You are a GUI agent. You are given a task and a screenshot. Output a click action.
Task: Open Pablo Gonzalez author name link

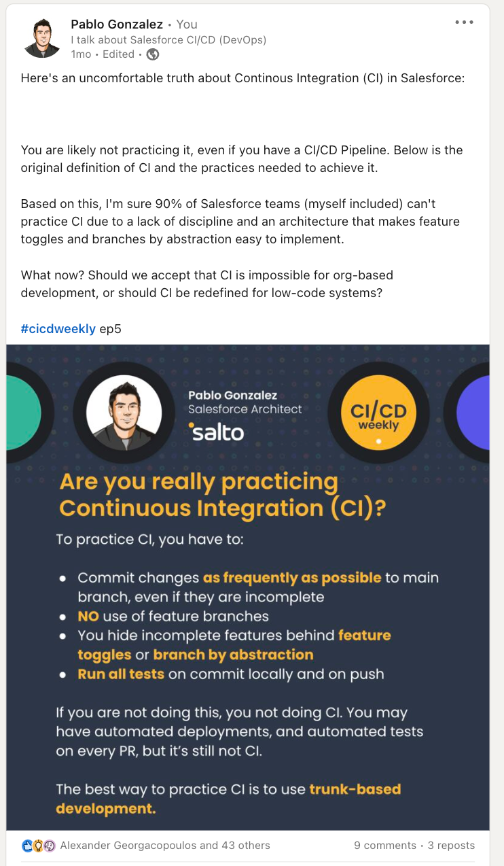117,24
